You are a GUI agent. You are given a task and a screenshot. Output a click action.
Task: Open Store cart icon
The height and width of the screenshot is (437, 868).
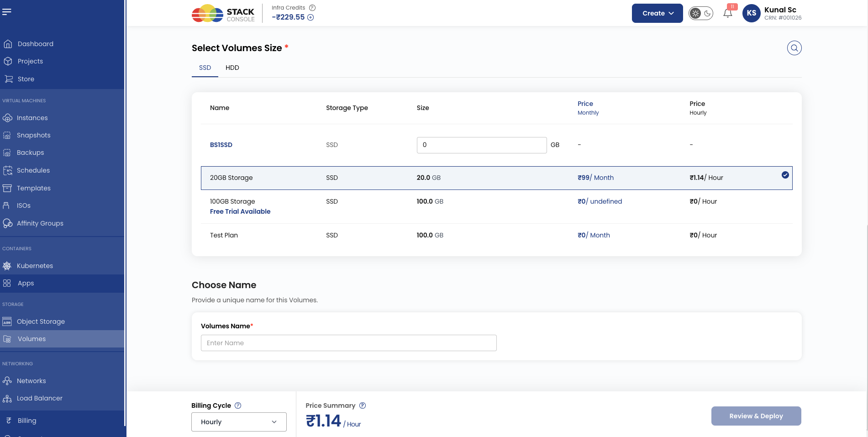tap(8, 79)
